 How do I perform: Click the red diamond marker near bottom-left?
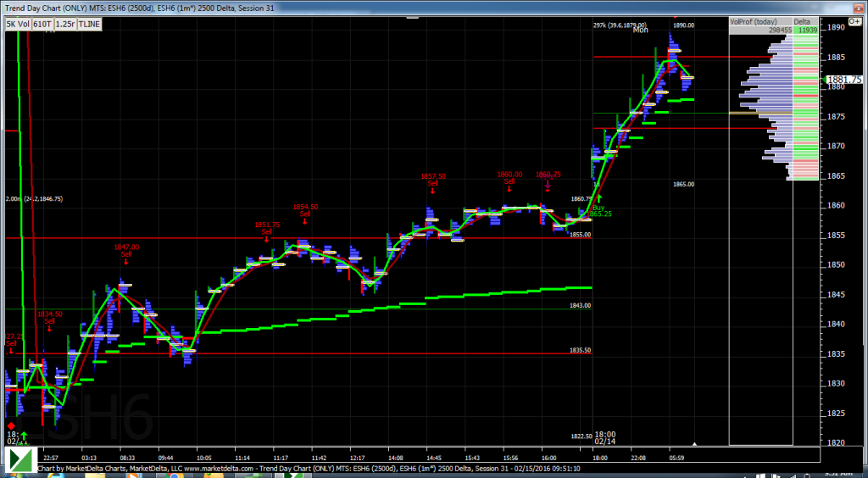point(11,426)
